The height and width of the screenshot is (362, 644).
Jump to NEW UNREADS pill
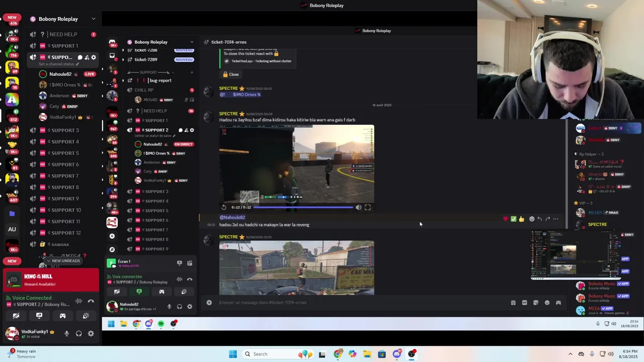click(63, 261)
